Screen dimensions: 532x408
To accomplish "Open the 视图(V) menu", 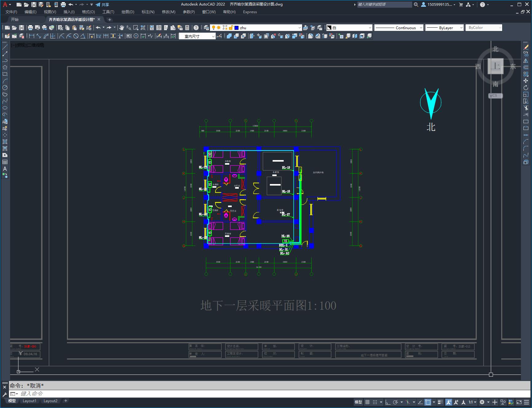I will coord(50,12).
